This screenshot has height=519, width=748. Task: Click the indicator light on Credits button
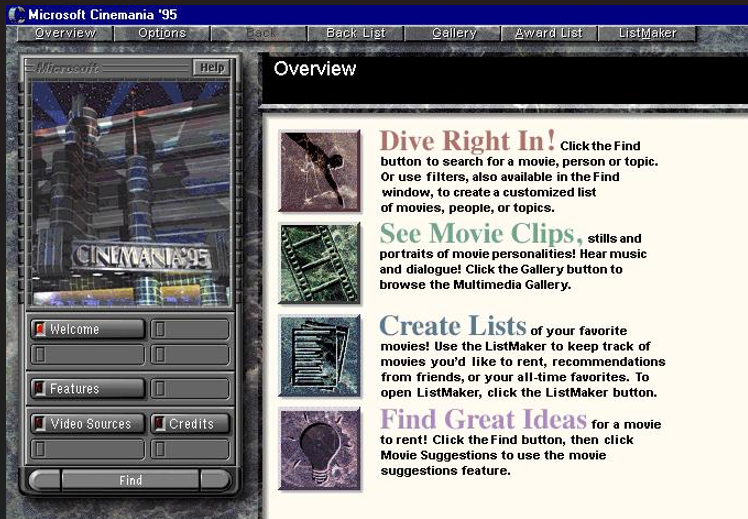[x=160, y=424]
